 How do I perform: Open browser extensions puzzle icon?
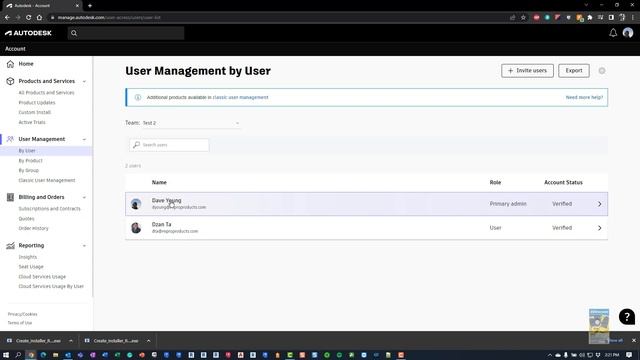click(590, 18)
